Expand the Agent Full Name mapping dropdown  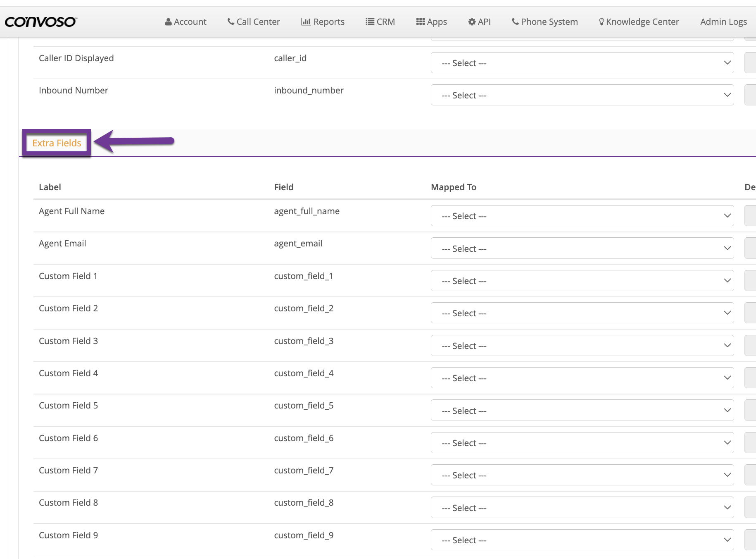[x=582, y=216]
